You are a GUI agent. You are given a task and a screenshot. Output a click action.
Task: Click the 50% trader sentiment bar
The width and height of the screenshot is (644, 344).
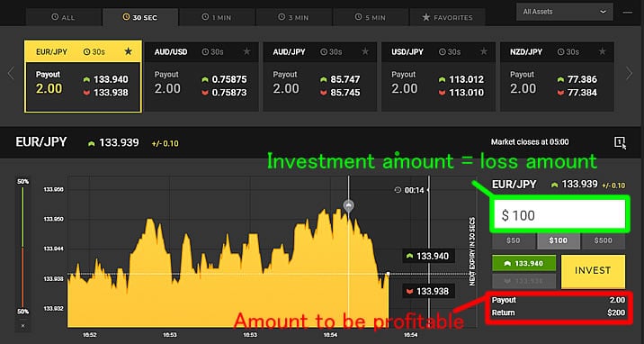tap(22, 246)
